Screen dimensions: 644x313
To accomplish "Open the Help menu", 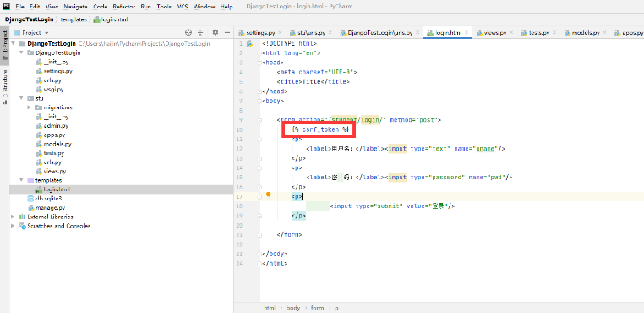I will [x=226, y=7].
